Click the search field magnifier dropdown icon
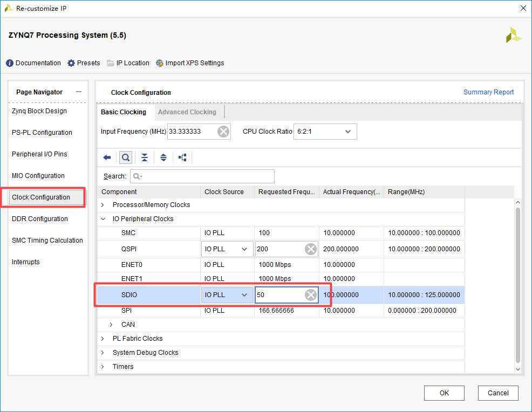Image resolution: width=532 pixels, height=412 pixels. coord(138,176)
